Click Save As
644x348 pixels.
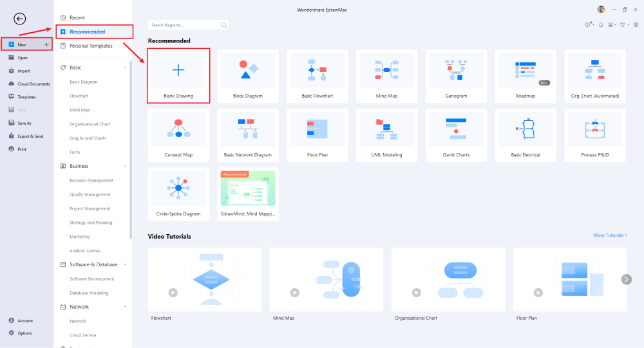pos(24,123)
